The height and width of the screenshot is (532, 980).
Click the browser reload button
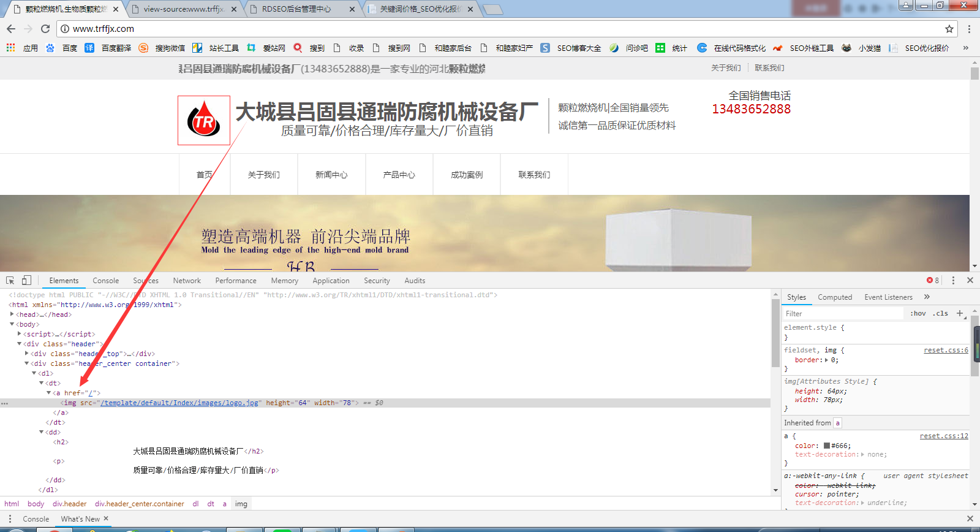(45, 29)
